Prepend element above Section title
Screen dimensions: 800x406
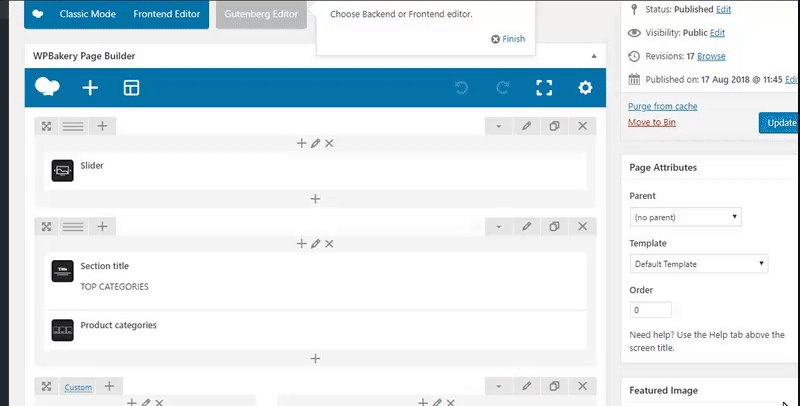(302, 244)
